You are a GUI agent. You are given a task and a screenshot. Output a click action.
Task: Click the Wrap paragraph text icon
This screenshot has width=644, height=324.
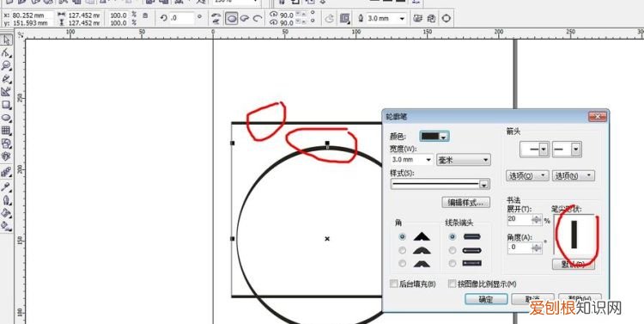point(345,19)
